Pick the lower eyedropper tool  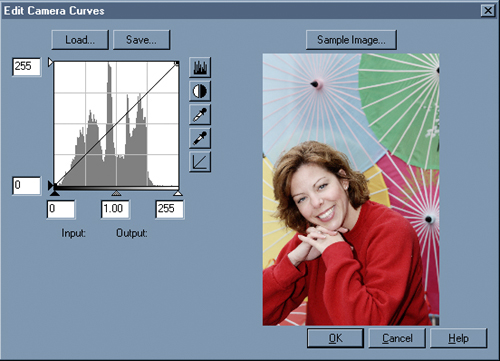point(200,138)
